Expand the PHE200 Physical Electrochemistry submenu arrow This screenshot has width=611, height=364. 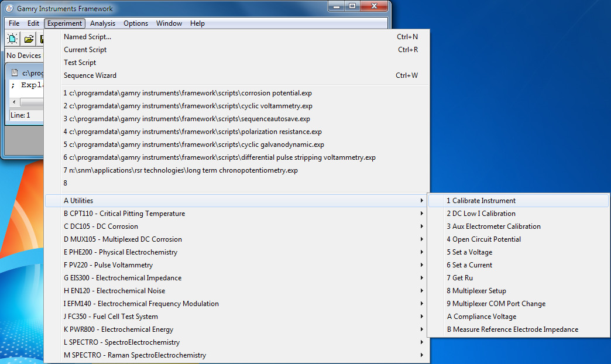[421, 252]
